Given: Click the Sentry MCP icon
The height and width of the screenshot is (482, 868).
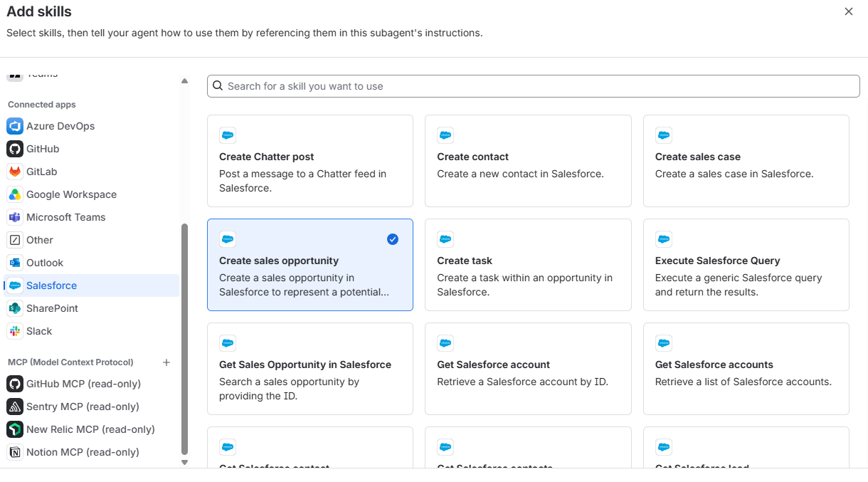Looking at the screenshot, I should (15, 407).
